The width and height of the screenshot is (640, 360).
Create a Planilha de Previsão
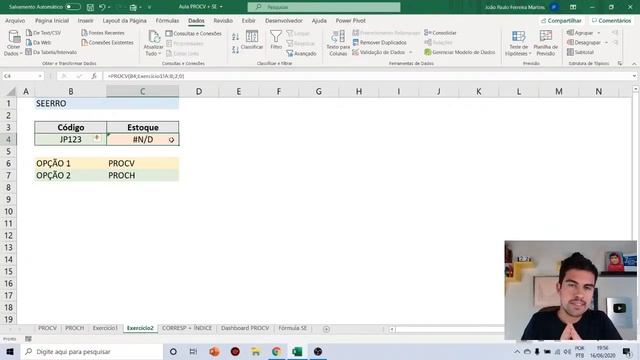click(x=546, y=43)
